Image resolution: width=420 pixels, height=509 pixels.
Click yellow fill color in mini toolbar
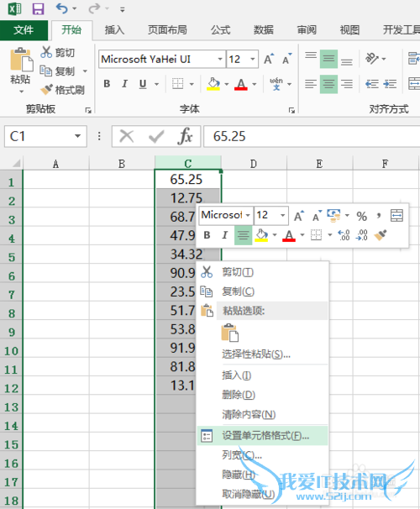[261, 235]
